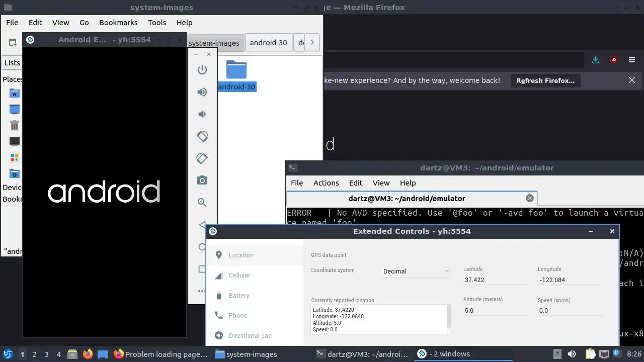Switch to the system-images file manager tab
The width and height of the screenshot is (644, 362).
216,43
